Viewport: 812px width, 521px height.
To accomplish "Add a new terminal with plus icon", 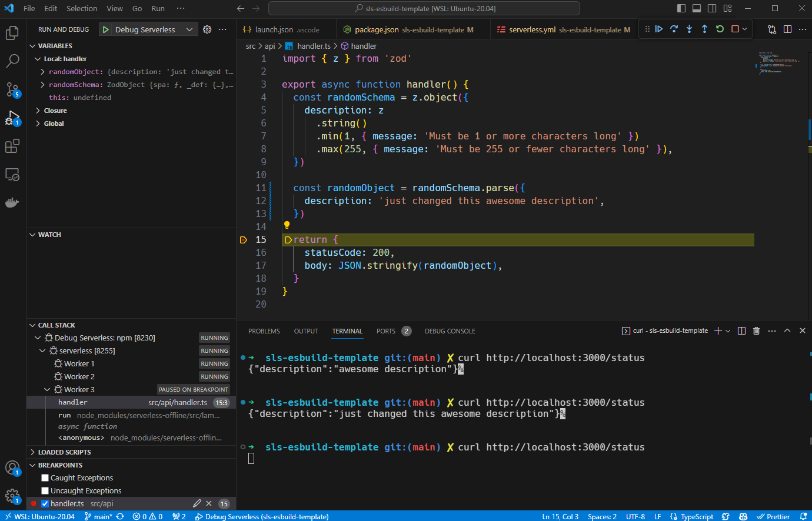I will [718, 331].
